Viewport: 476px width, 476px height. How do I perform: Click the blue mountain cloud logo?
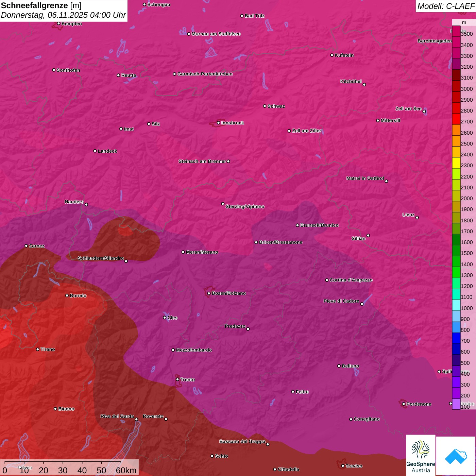456,456
